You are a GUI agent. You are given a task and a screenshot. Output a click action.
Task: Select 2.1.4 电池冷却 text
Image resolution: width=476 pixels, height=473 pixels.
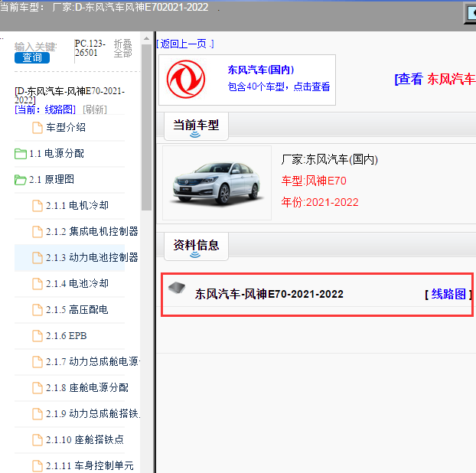(x=77, y=283)
